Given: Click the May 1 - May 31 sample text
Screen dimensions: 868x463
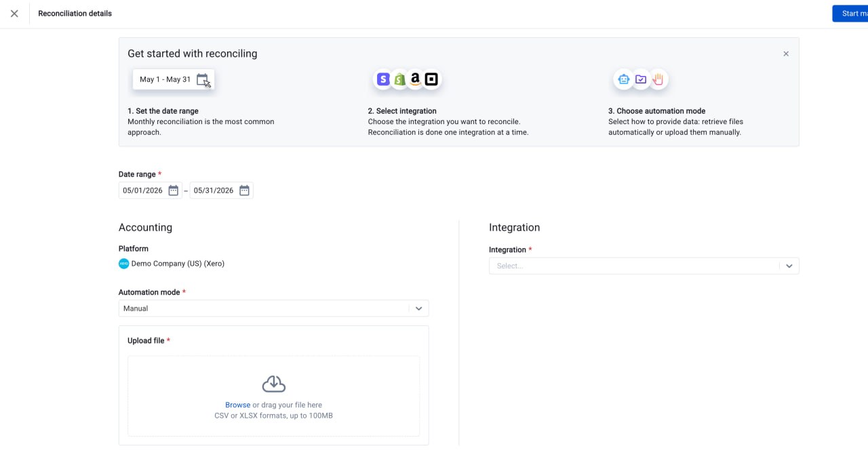Looking at the screenshot, I should pos(165,79).
